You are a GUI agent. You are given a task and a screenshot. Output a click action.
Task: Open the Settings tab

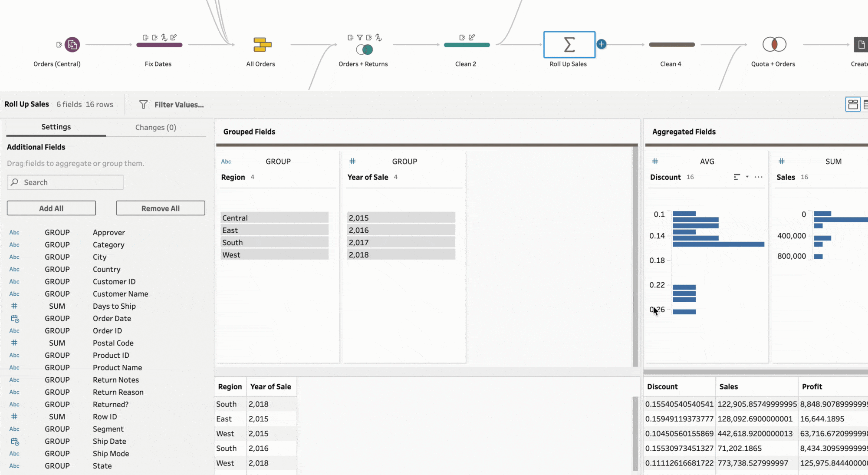(x=56, y=127)
